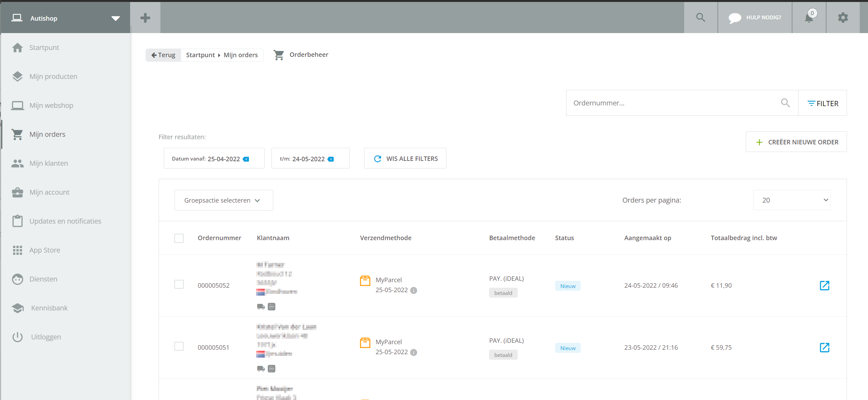Viewport: 868px width, 400px height.
Task: Open order 000005052 details icon
Action: [x=824, y=285]
